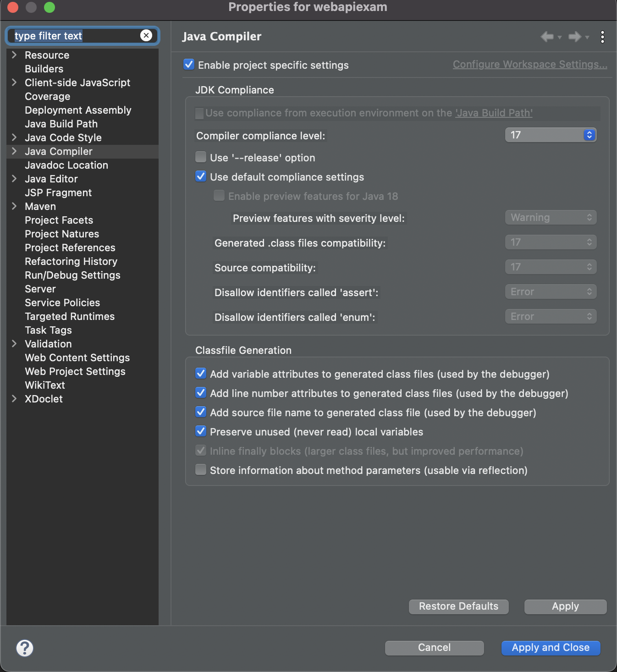Check Use '--release' option

tap(201, 157)
